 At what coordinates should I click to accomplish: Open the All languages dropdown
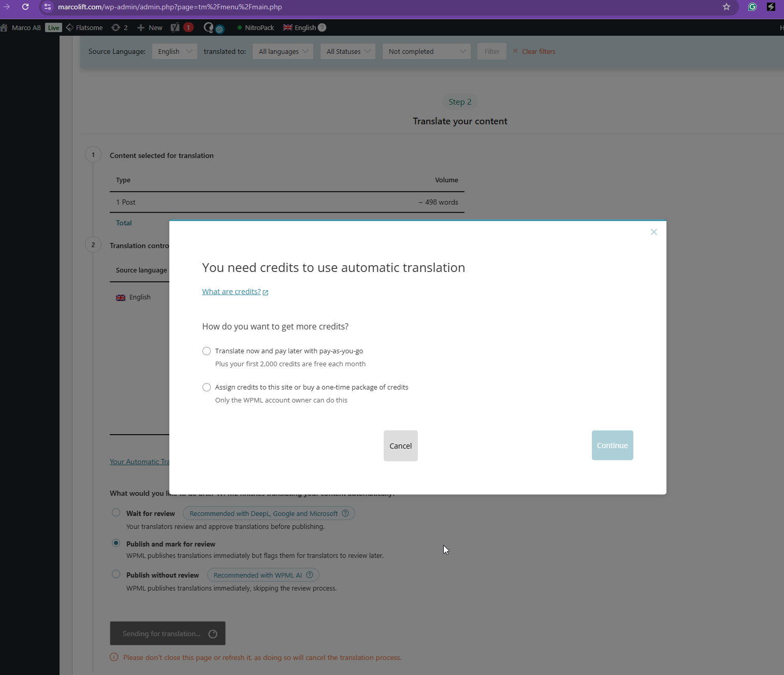click(283, 51)
